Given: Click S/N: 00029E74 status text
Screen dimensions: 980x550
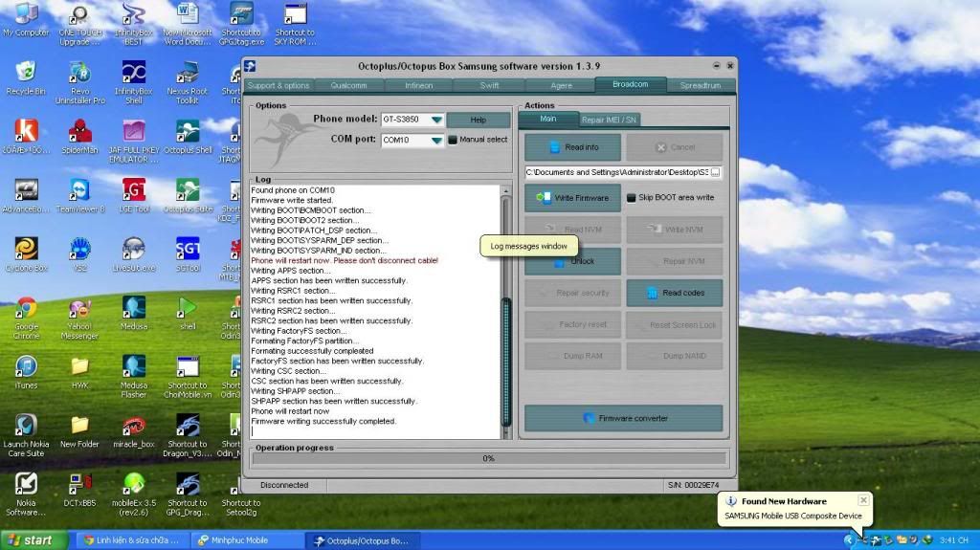Looking at the screenshot, I should pos(693,485).
